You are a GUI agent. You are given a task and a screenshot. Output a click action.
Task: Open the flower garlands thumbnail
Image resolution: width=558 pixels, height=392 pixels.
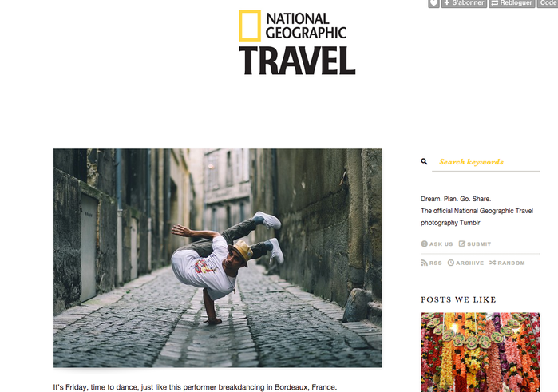481,352
